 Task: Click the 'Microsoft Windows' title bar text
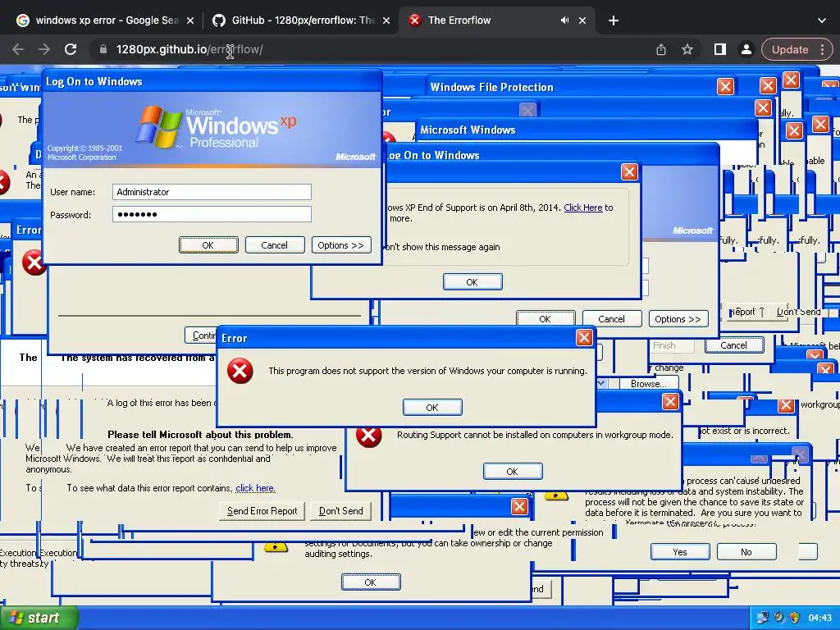(x=468, y=130)
